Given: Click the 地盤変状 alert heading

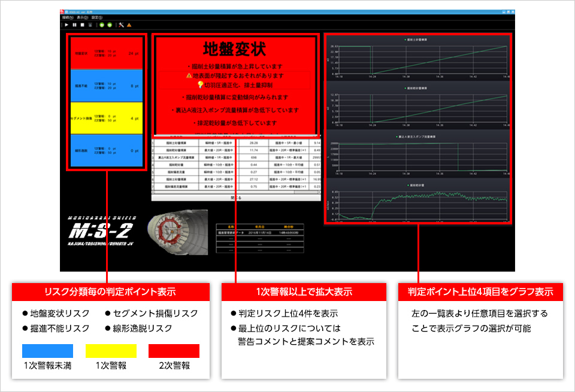Looking at the screenshot, I should click(235, 48).
